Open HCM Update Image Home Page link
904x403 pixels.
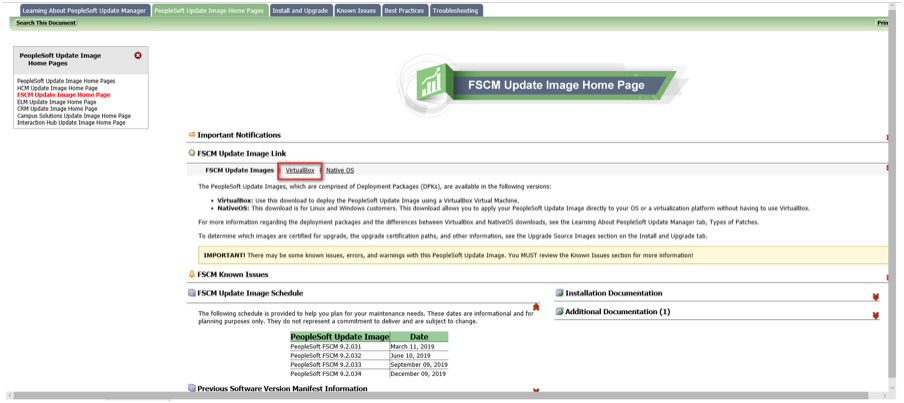(57, 88)
